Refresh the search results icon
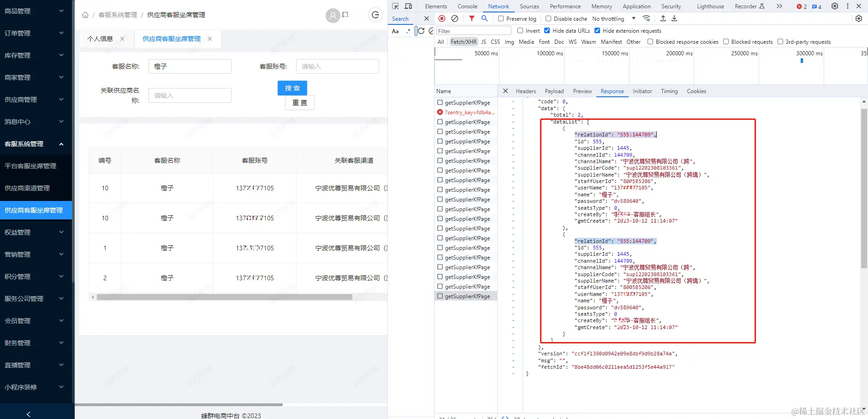The height and width of the screenshot is (419, 868). pos(421,31)
